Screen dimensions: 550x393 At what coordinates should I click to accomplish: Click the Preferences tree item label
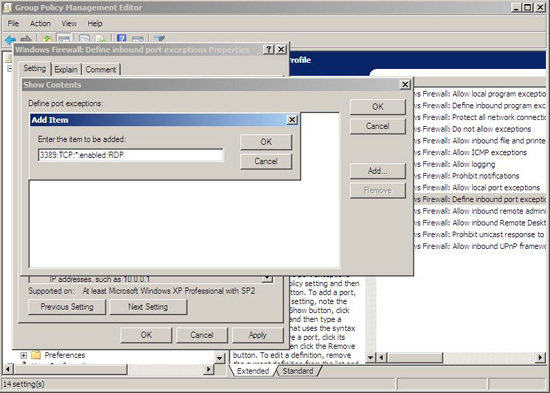[65, 355]
